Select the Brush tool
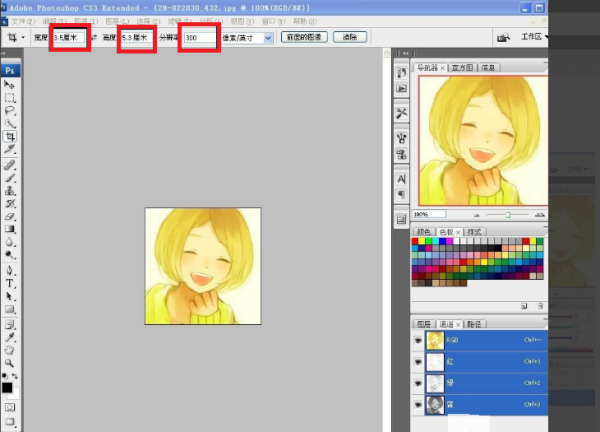 click(10, 178)
